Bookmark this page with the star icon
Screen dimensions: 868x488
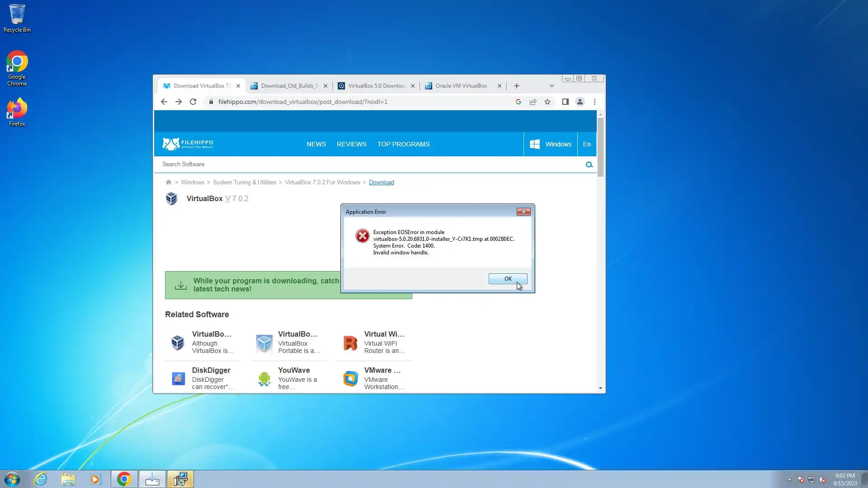[x=547, y=102]
